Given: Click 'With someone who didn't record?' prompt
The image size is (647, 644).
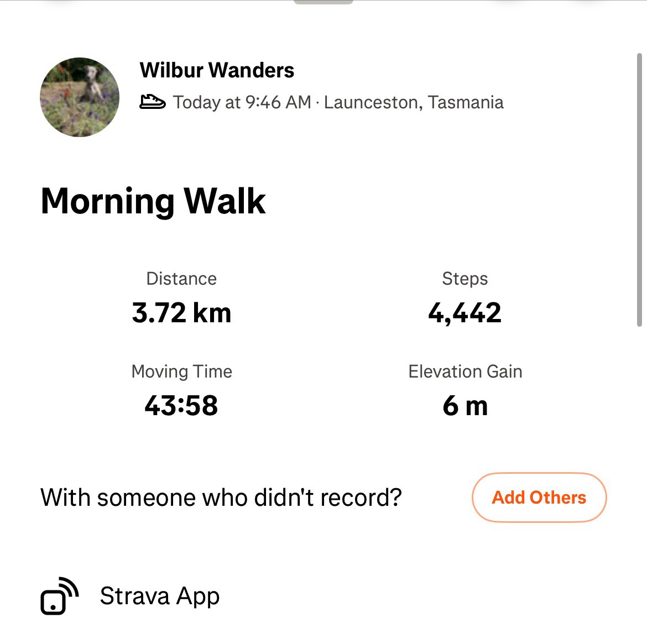Looking at the screenshot, I should coord(221,498).
